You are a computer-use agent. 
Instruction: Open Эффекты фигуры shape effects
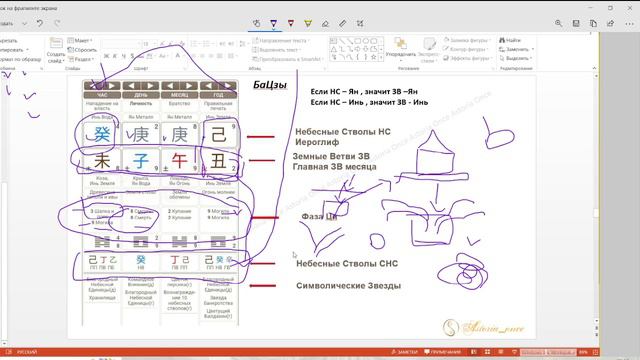(468, 58)
